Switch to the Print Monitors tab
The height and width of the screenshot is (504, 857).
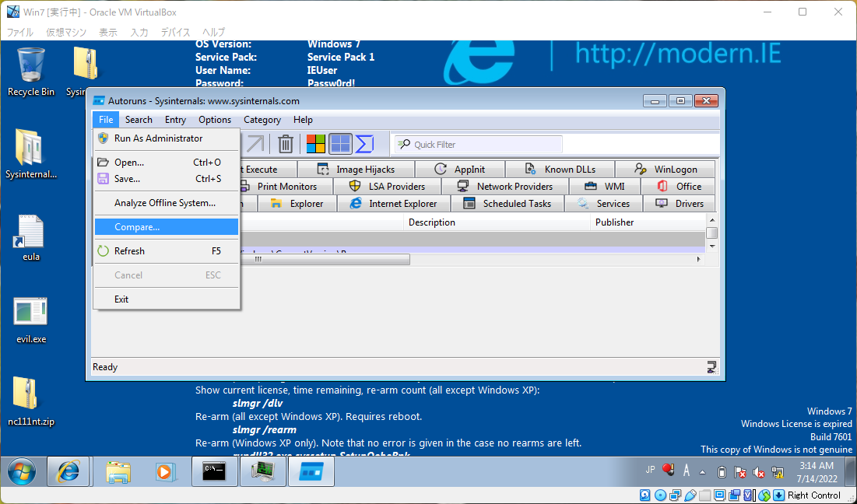click(x=286, y=186)
